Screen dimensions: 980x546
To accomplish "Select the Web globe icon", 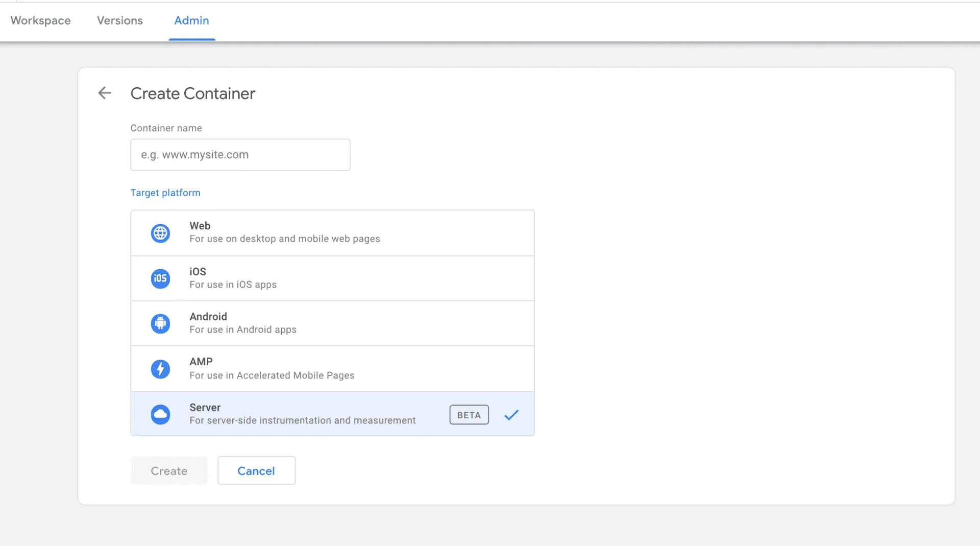I will [160, 233].
